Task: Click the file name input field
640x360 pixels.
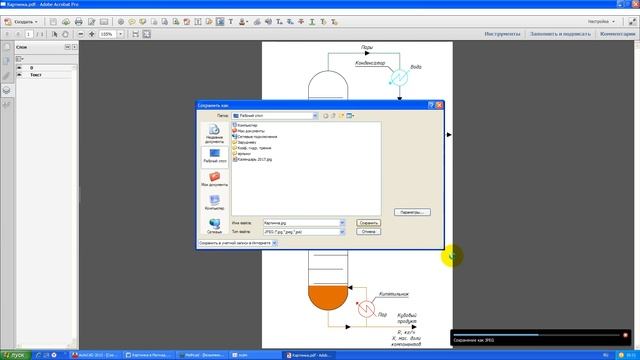Action: click(301, 223)
